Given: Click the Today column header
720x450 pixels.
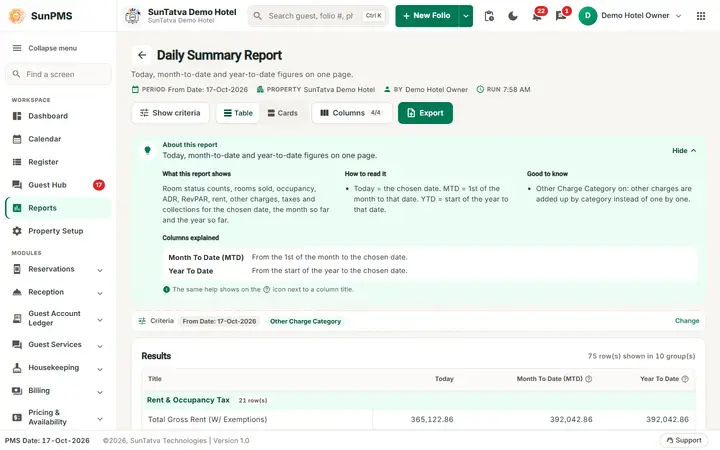Looking at the screenshot, I should click(x=444, y=379).
